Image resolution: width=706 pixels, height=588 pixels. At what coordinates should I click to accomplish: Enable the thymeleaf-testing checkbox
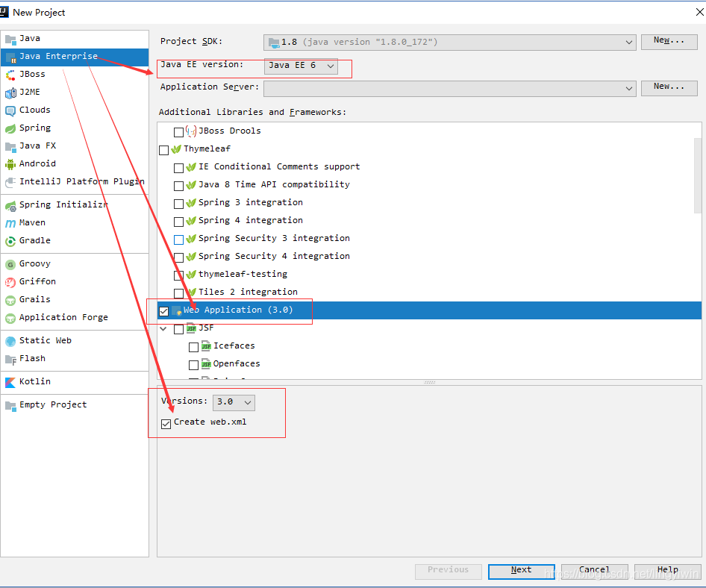[x=179, y=275]
